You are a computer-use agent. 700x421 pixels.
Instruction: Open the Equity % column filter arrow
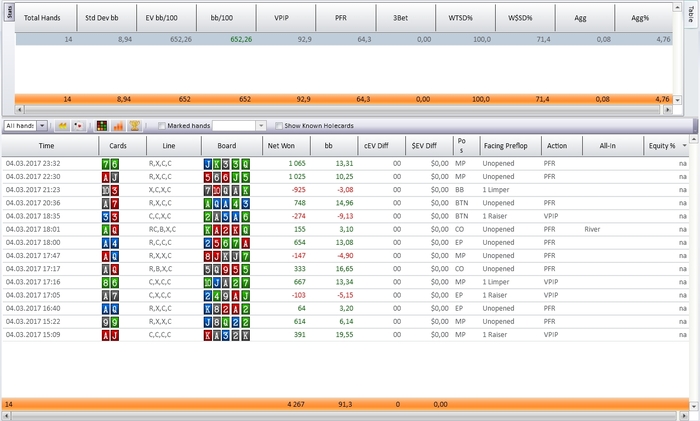click(684, 146)
